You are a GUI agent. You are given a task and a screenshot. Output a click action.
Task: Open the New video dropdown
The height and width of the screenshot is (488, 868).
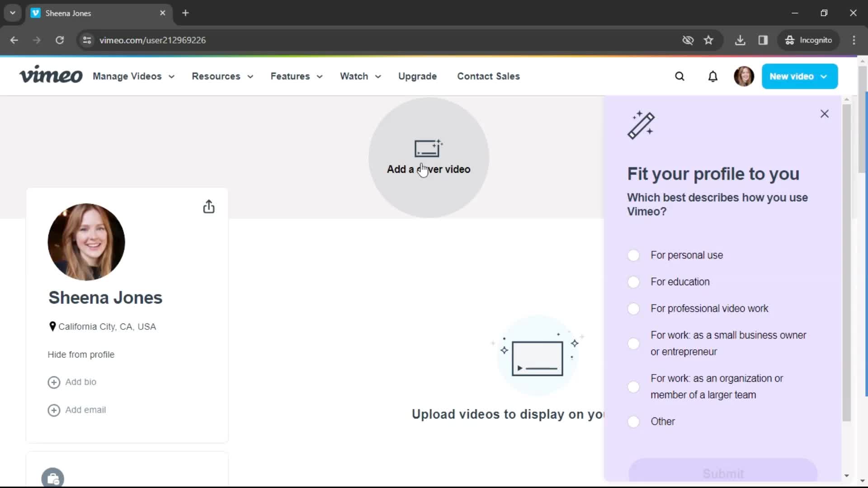tap(799, 76)
